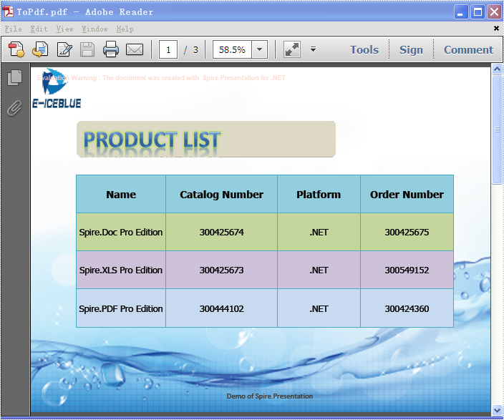Click catalog number 300425673

[x=221, y=270]
